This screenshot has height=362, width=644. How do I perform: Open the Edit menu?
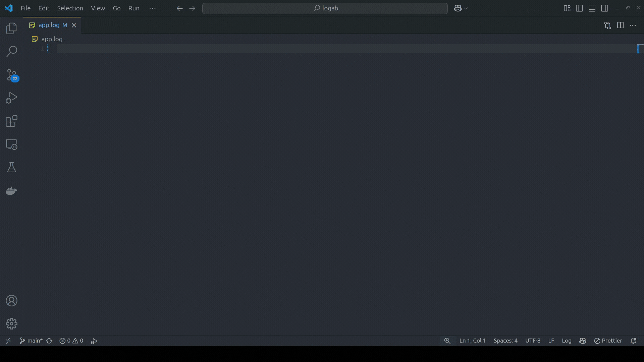(x=44, y=8)
